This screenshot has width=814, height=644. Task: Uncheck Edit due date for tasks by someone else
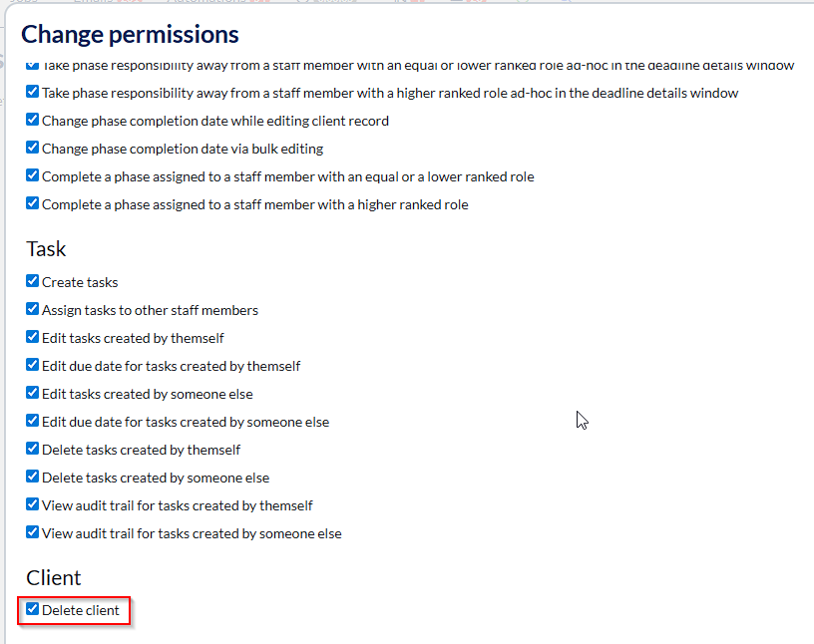click(33, 421)
